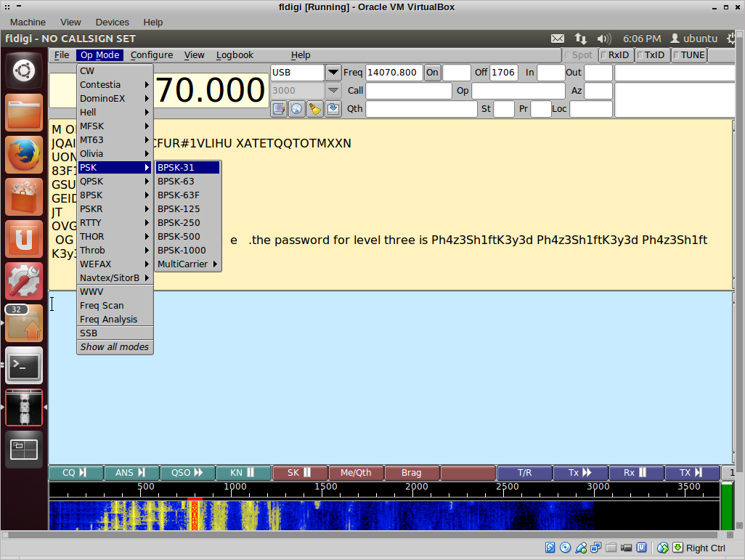
Task: Click VirtualBox network adapters status icon
Action: 596,548
